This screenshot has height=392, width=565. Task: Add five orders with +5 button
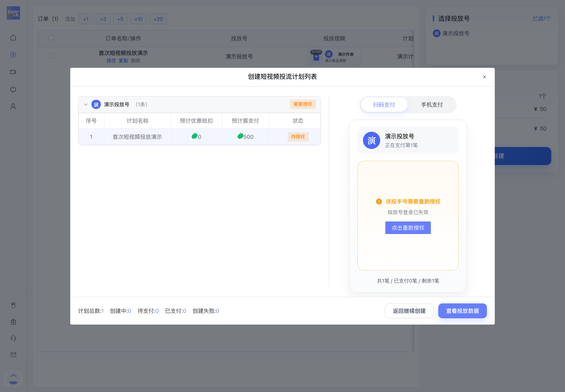[x=120, y=19]
